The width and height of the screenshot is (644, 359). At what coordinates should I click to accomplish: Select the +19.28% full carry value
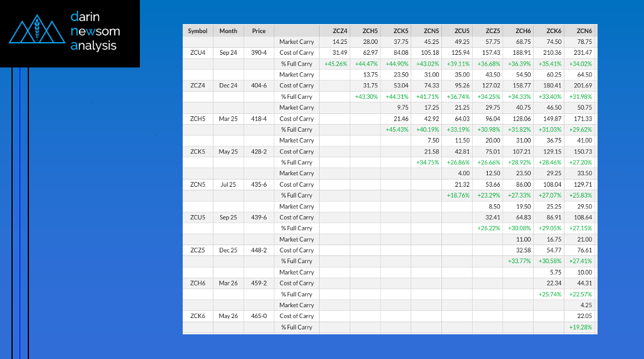580,327
